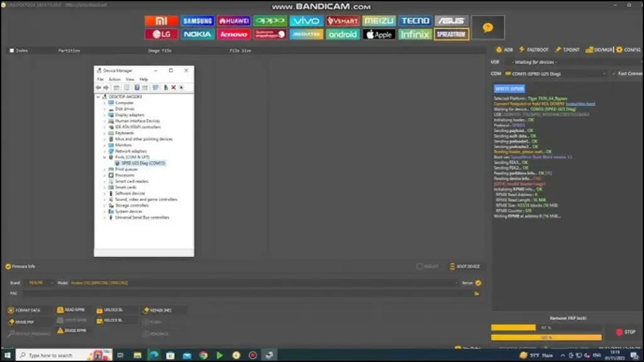Viewport: 644px width, 362px height.
Task: Open File Explorer from the taskbar
Action: point(138,355)
